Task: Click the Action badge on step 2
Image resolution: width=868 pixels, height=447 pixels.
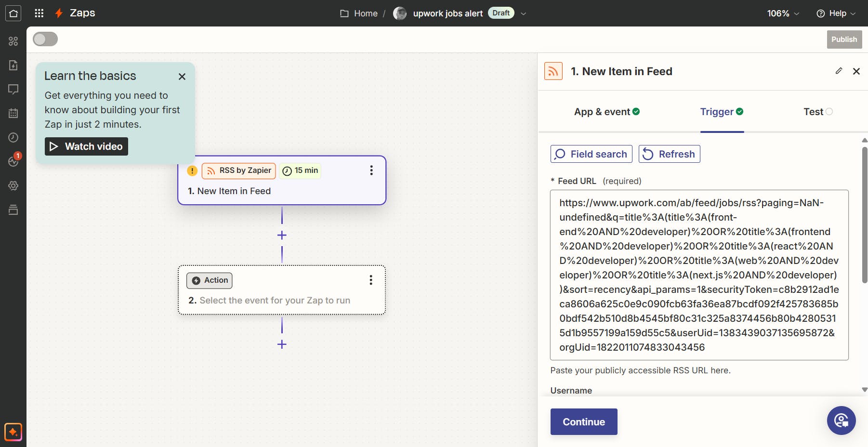Action: pos(210,280)
